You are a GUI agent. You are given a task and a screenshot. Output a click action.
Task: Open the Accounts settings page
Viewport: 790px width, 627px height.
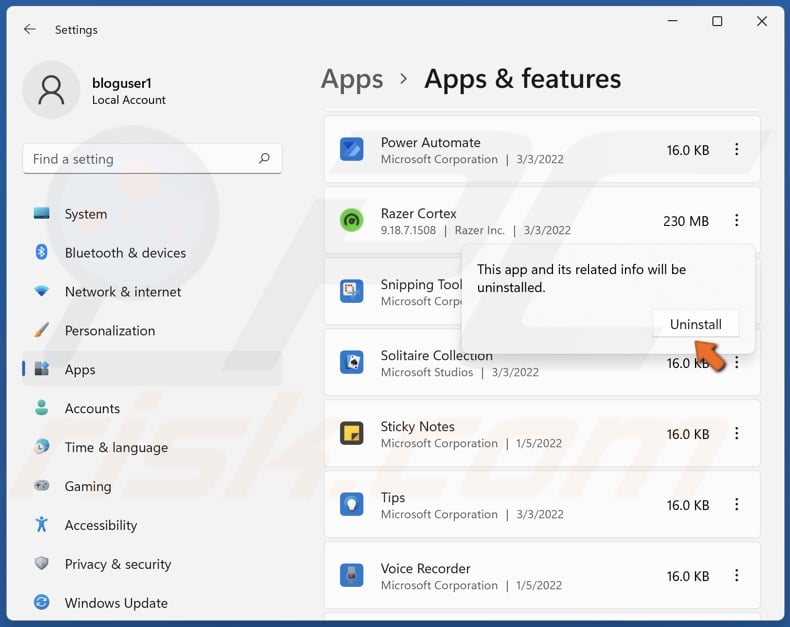click(x=152, y=408)
